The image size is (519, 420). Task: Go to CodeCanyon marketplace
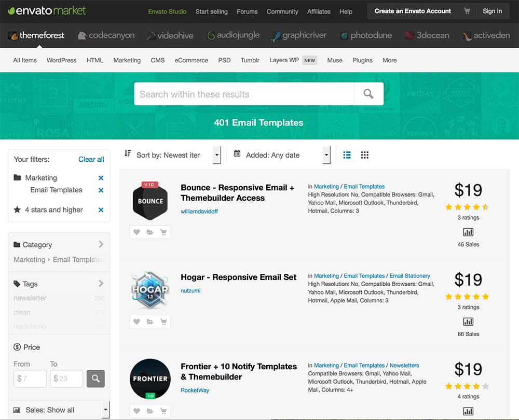(x=106, y=35)
